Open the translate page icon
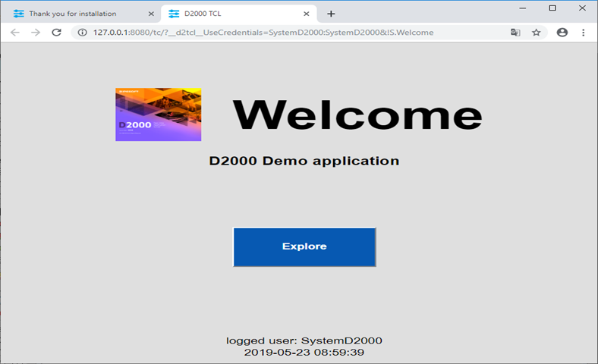598x364 pixels. pos(515,33)
